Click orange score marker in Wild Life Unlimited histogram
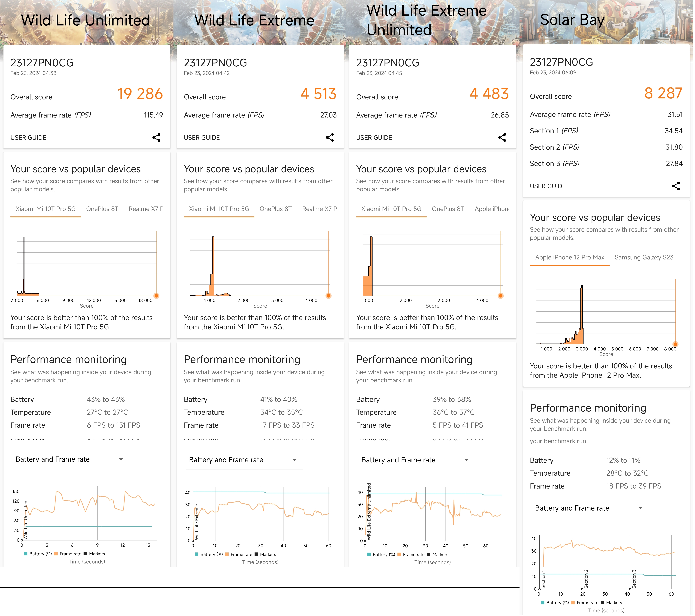 tap(156, 296)
